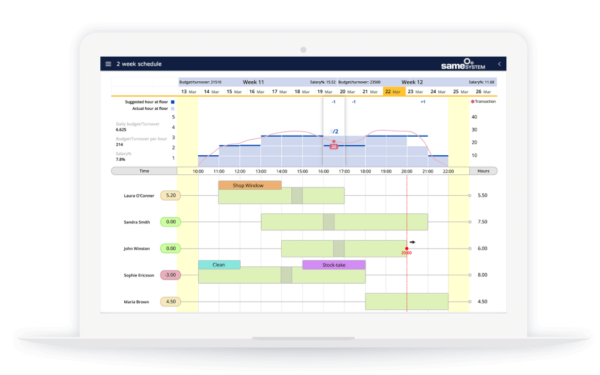Select 26 Mar in the date row

pos(483,92)
